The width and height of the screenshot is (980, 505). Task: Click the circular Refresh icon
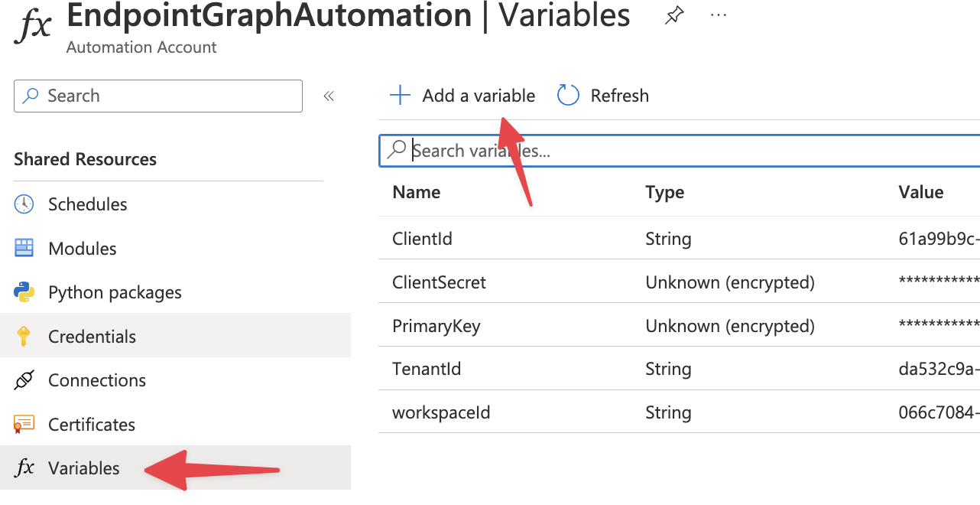pyautogui.click(x=567, y=95)
